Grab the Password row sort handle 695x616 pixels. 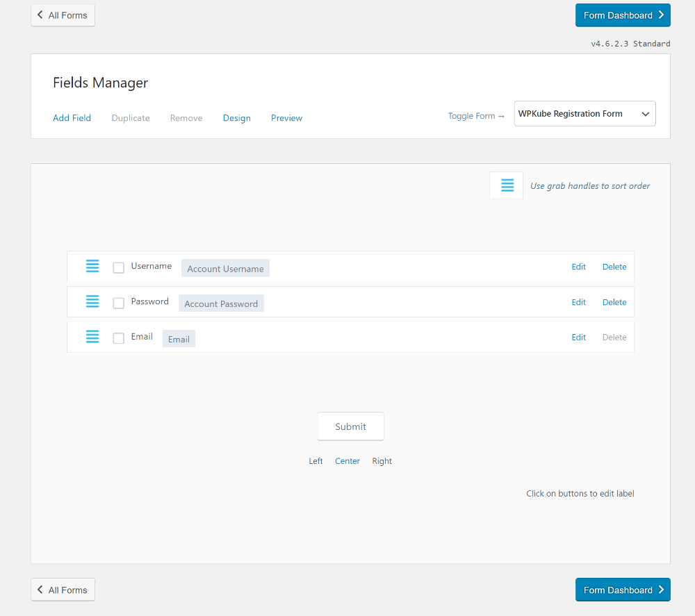pos(92,301)
